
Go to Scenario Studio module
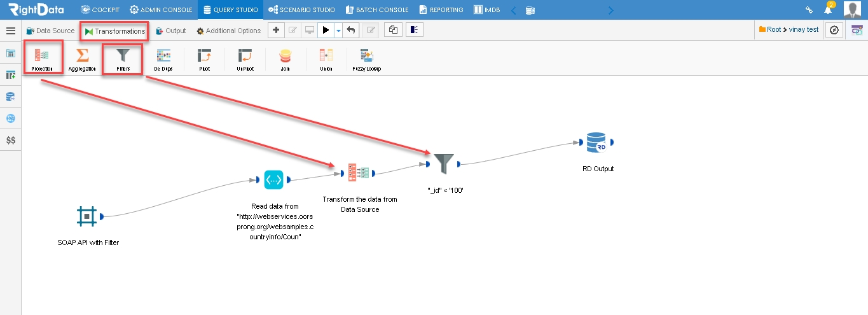[x=301, y=10]
